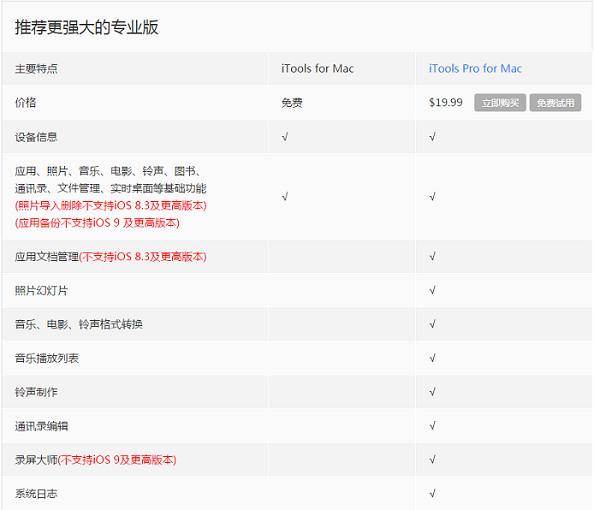Click red note 照片导入删除不支持iOS 8.3
The width and height of the screenshot is (594, 510).
111,205
